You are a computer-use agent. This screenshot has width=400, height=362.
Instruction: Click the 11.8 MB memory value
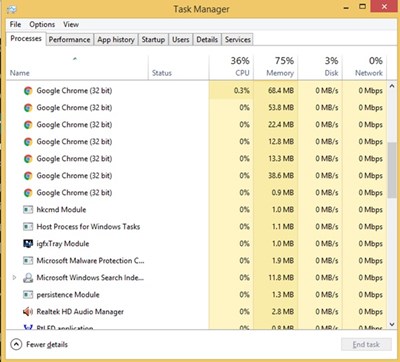click(x=281, y=278)
